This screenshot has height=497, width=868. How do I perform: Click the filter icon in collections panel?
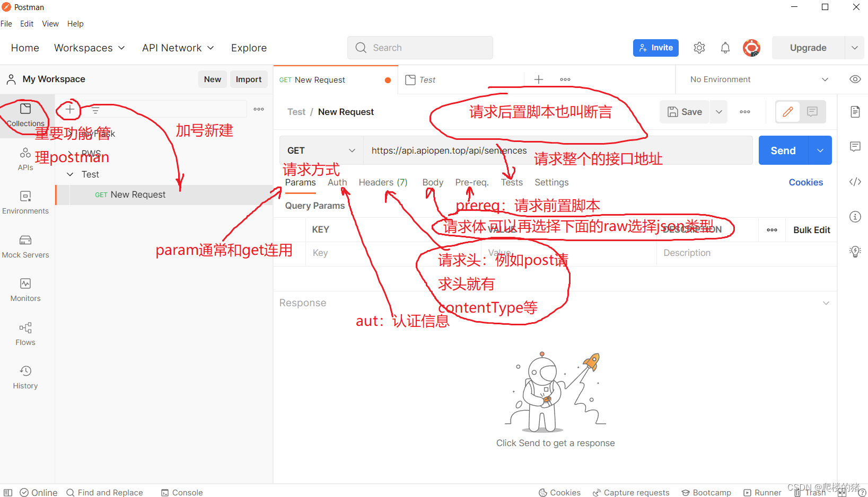click(x=95, y=110)
